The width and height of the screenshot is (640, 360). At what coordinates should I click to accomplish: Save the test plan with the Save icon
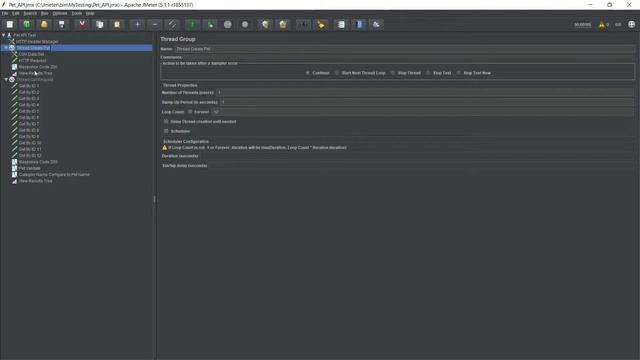coord(62,24)
